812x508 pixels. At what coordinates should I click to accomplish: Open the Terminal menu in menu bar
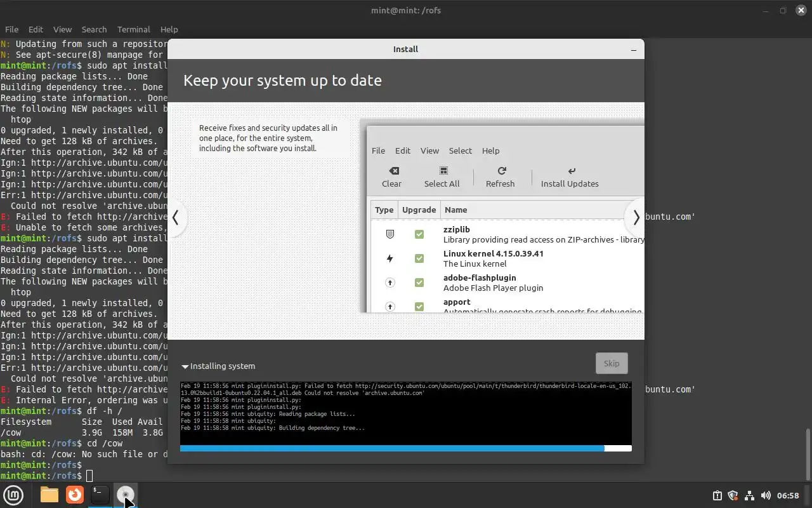133,29
